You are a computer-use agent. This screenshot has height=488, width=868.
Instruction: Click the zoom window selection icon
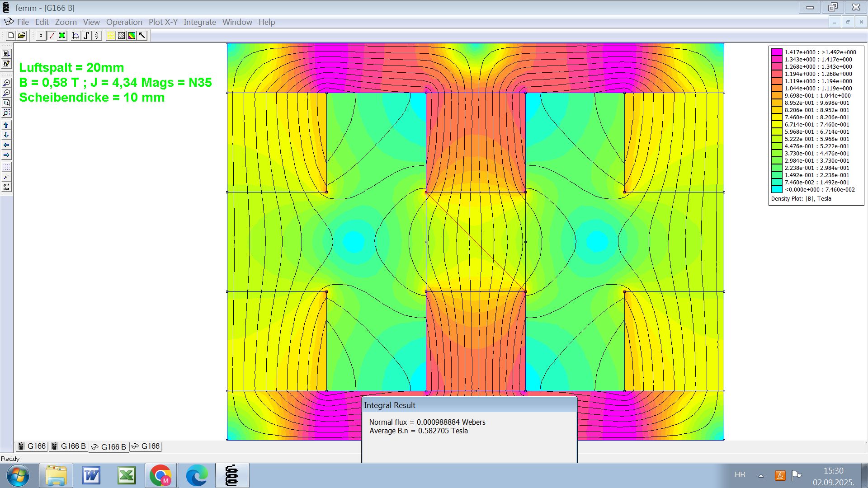pos(6,113)
